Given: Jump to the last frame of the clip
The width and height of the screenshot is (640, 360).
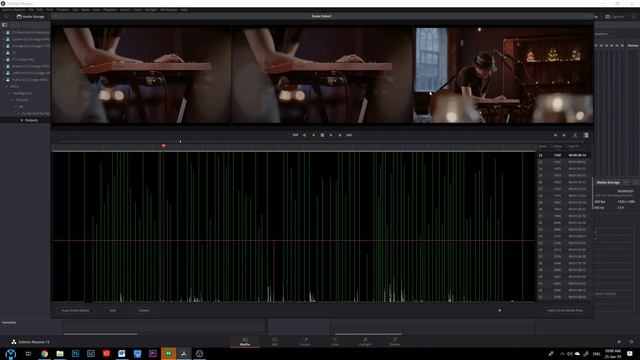Looking at the screenshot, I should 349,135.
